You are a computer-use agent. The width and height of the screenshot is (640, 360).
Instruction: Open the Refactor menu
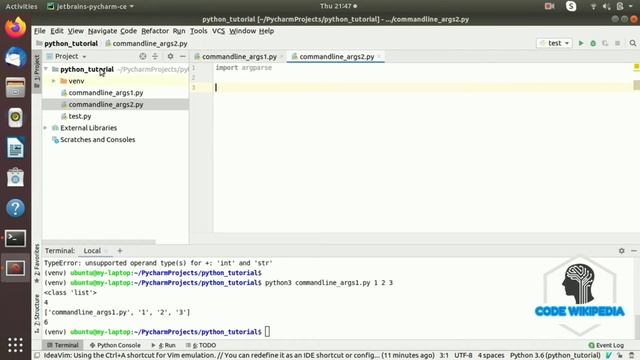[155, 31]
